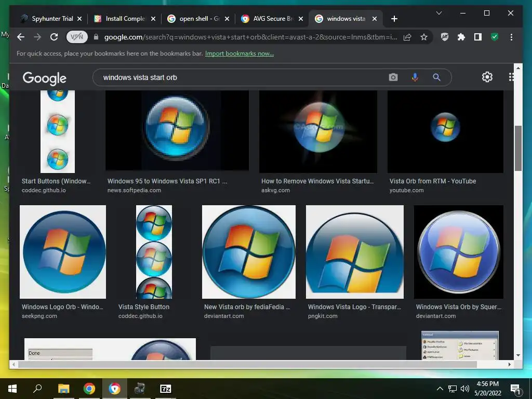Open the AdBlock shield extension
The image size is (532, 399).
pos(445,37)
